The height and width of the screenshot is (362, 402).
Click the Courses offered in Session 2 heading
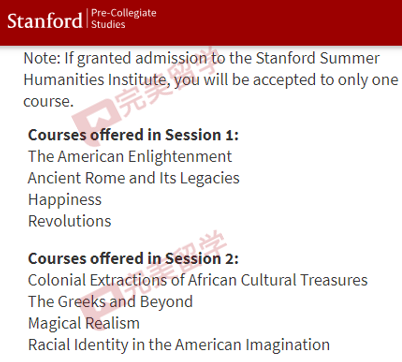pyautogui.click(x=133, y=259)
